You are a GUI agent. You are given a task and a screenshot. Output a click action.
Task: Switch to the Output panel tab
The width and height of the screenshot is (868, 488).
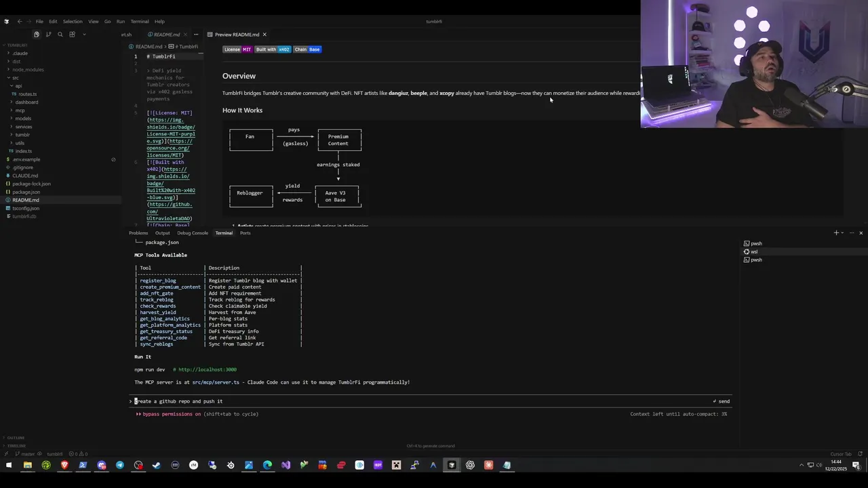(x=162, y=233)
